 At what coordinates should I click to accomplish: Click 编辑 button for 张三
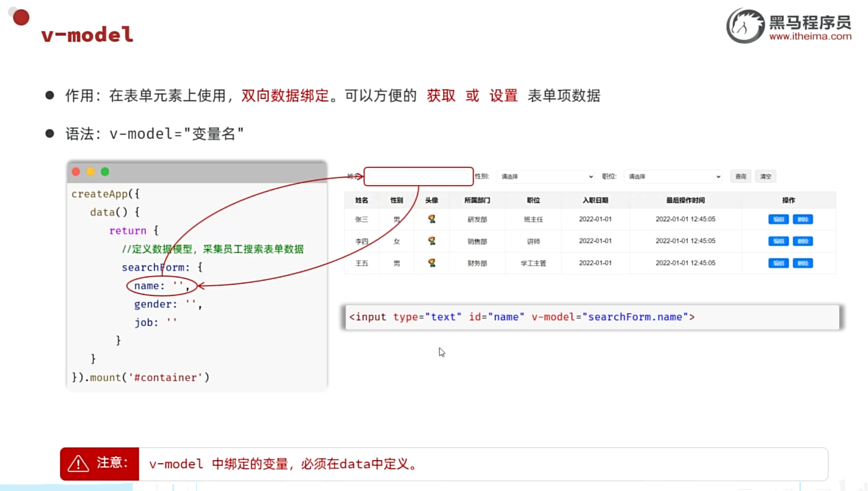(x=778, y=219)
